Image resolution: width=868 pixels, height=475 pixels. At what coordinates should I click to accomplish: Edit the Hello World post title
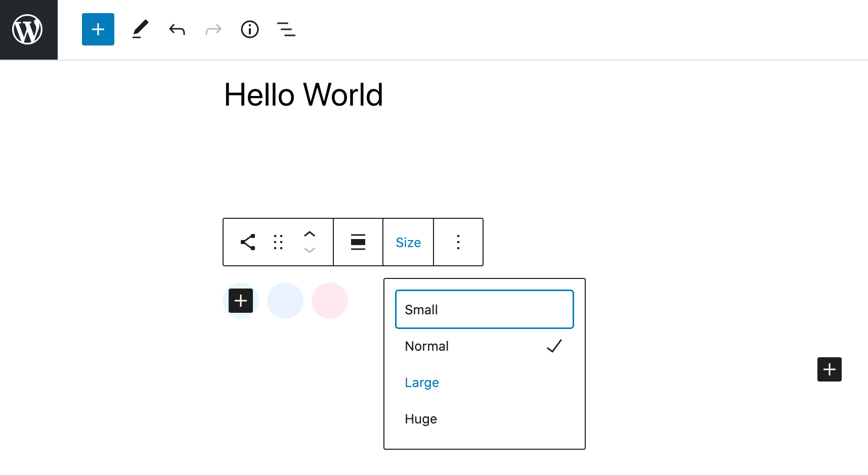[x=303, y=95]
